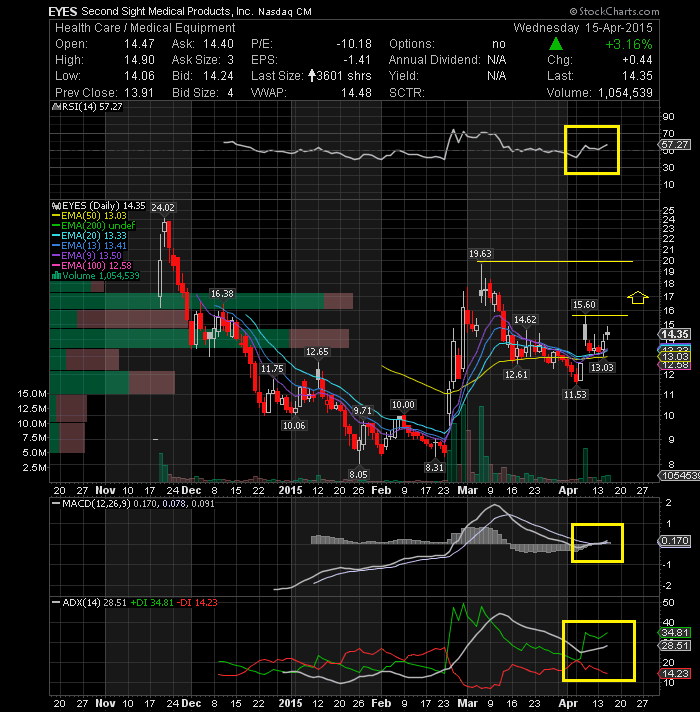Click the 12.61 price label
Viewport: 700px width, 712px height.
[x=516, y=375]
